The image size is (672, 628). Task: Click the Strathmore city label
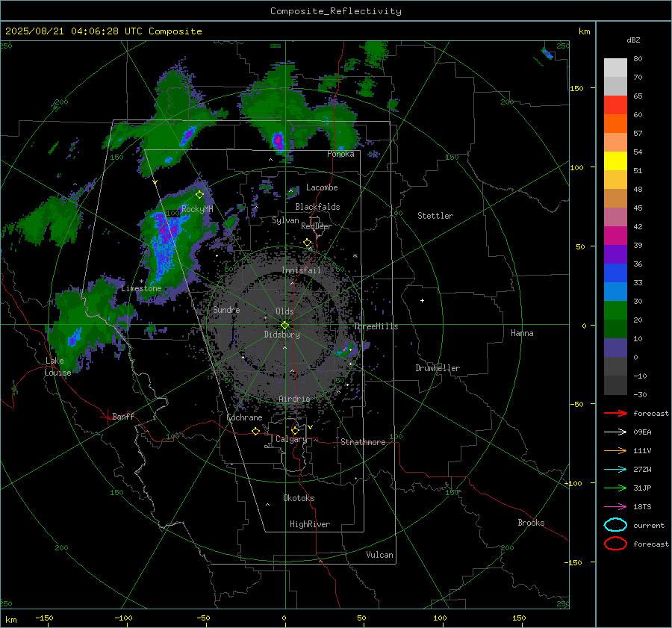pos(364,442)
